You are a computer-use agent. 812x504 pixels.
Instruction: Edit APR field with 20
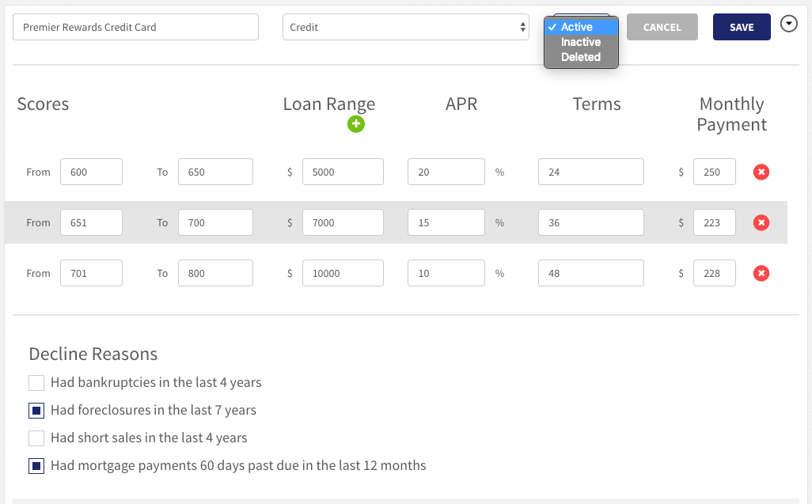pos(446,172)
